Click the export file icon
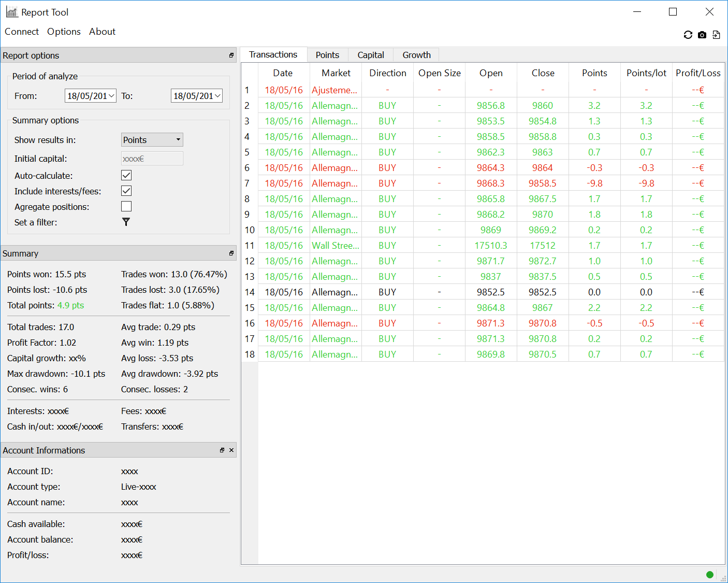 point(716,35)
